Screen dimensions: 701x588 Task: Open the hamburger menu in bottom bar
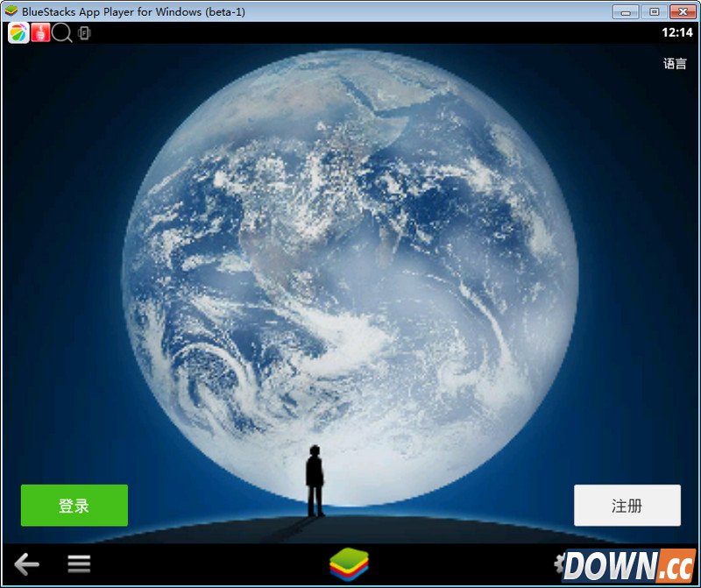click(80, 564)
